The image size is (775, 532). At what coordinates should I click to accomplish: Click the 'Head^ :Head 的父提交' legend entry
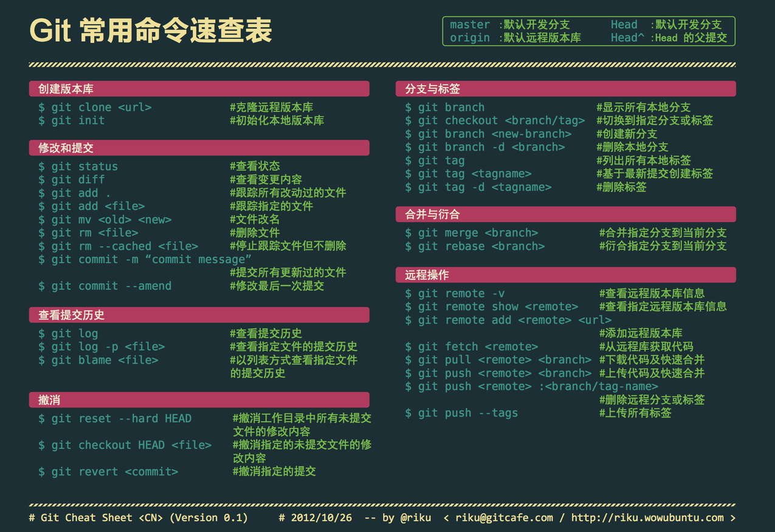click(x=669, y=38)
